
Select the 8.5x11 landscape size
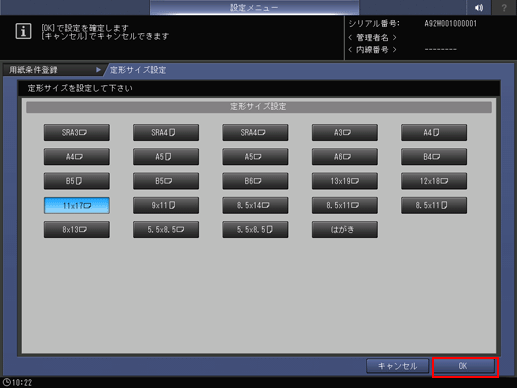(345, 205)
